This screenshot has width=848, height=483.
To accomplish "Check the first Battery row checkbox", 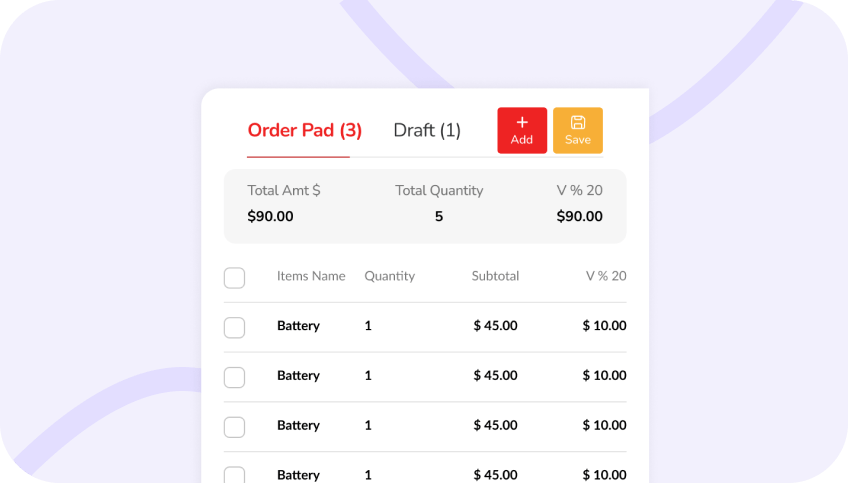I will 234,327.
